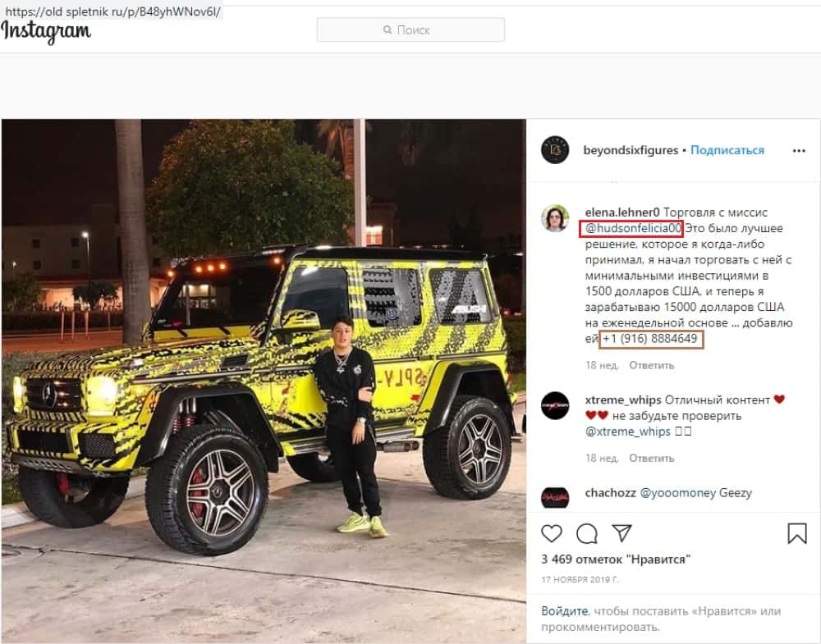821x644 pixels.
Task: Reply to xtreme_whips comment with Ответить
Action: pyautogui.click(x=651, y=459)
